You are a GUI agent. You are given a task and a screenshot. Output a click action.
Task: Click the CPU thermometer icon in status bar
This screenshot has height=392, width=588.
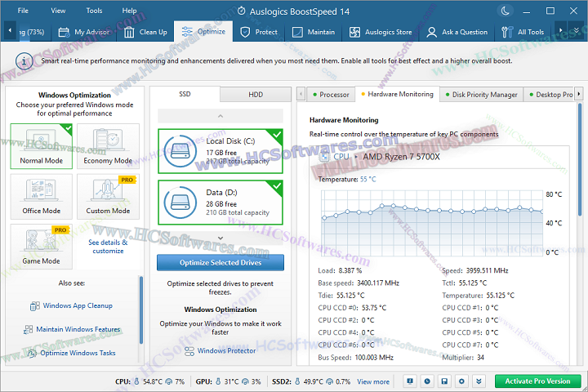pos(136,381)
